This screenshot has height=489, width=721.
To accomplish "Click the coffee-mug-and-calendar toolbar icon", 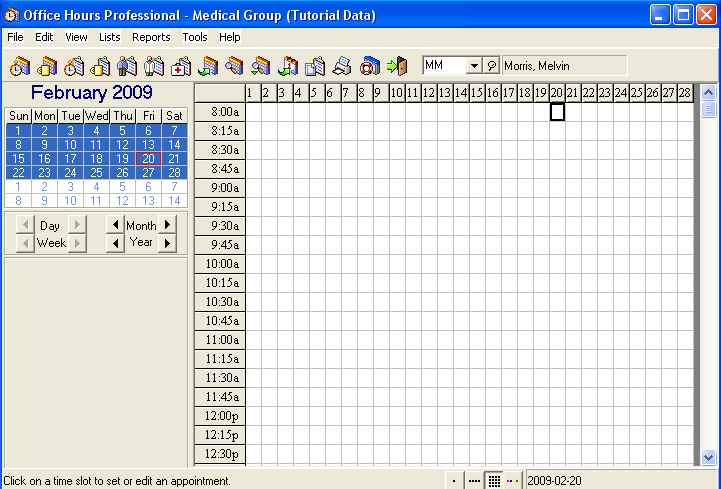I will [46, 66].
